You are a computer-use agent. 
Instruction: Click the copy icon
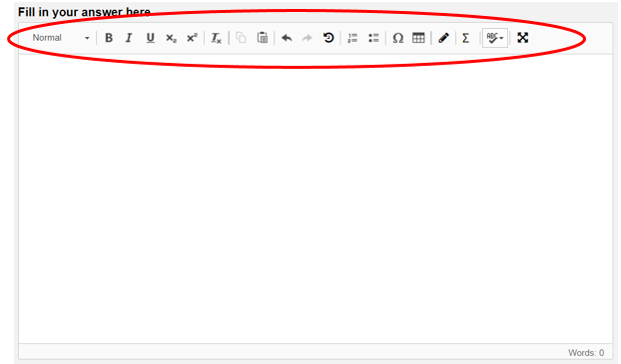(241, 38)
